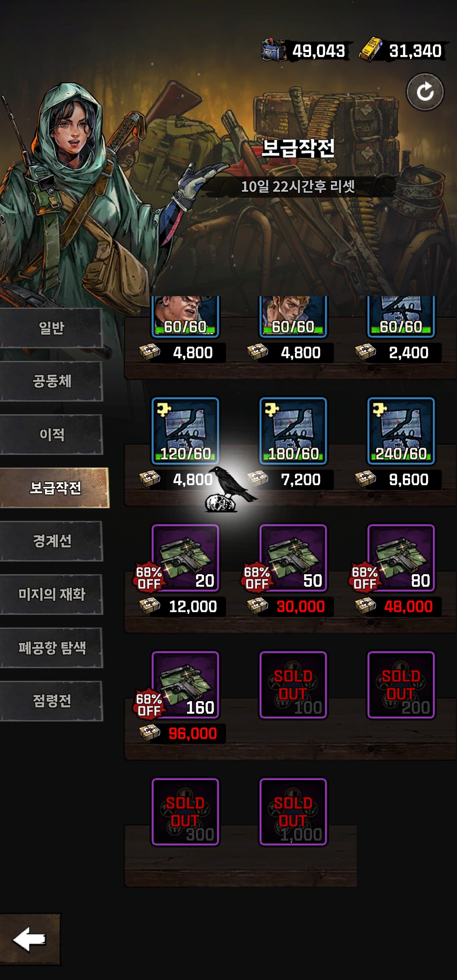Choose the pistol pack with quantity 50

tap(293, 558)
